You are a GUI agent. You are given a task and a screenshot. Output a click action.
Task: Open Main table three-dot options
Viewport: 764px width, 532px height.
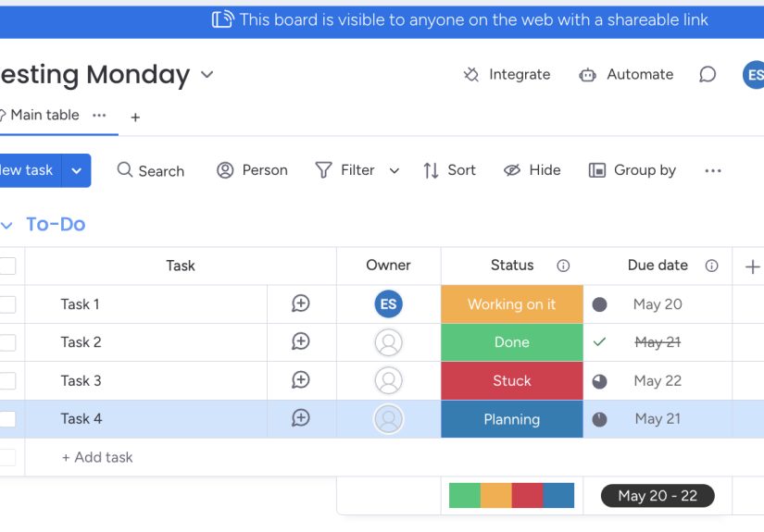pyautogui.click(x=99, y=116)
